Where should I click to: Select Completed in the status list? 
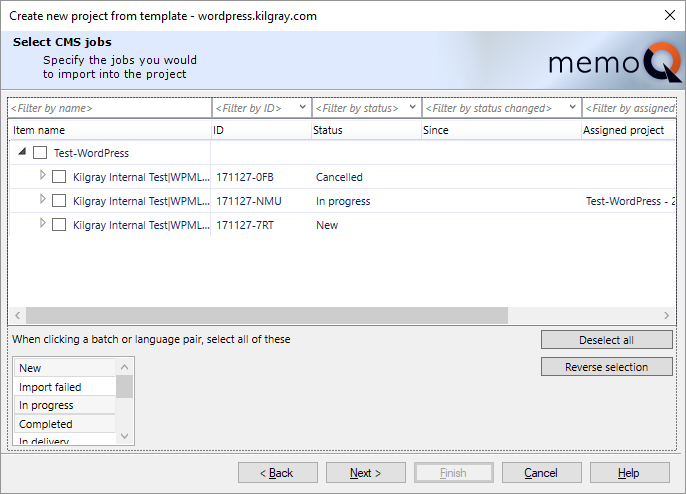coord(65,424)
